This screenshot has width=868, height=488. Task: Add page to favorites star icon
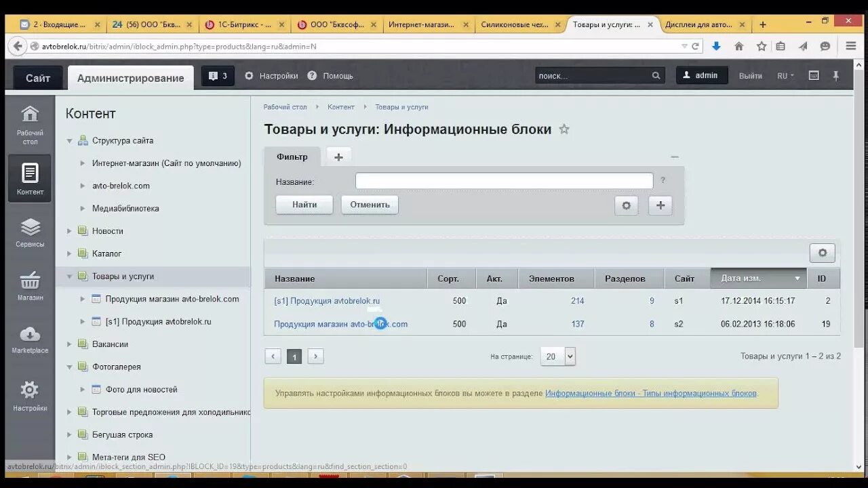(x=564, y=129)
